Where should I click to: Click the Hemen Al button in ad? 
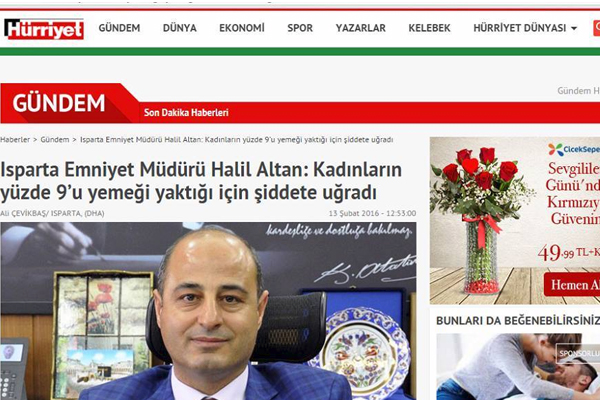[x=572, y=285]
